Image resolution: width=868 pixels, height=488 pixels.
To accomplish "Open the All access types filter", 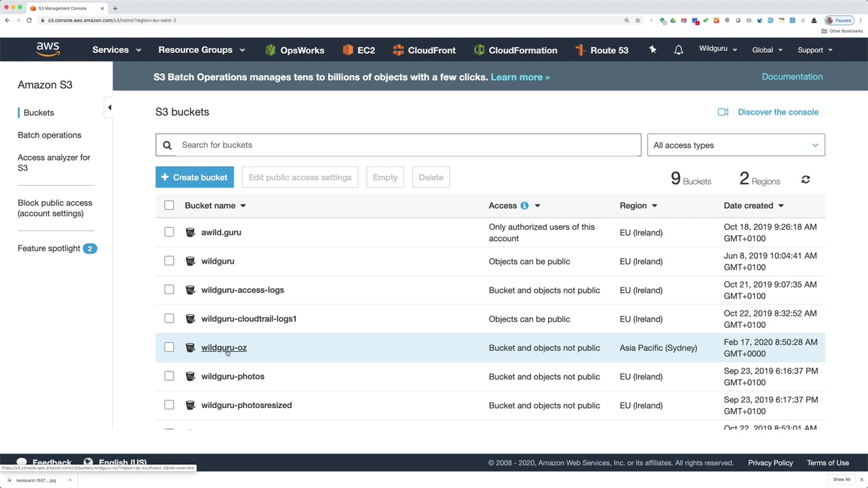I will tap(736, 145).
